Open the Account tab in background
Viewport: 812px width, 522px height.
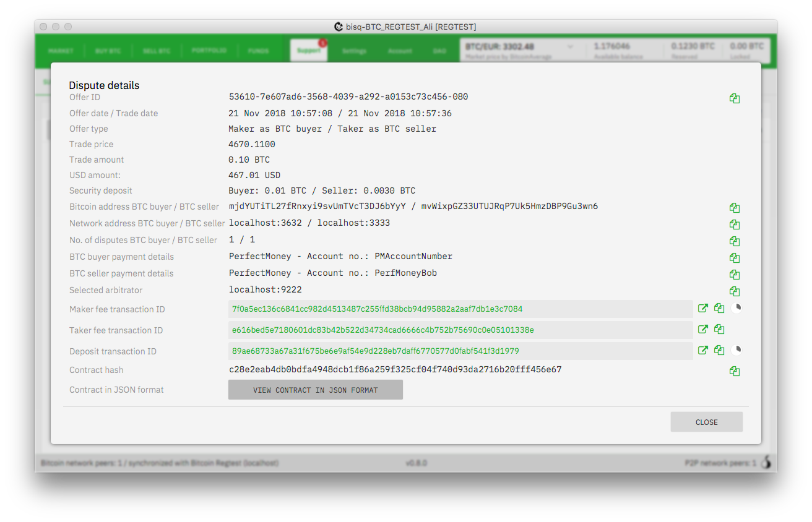pos(400,51)
